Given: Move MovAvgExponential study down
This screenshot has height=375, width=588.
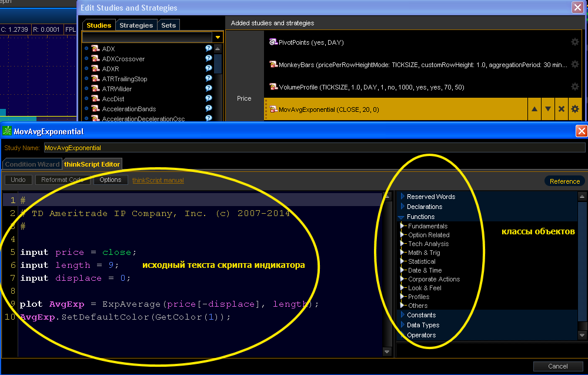Looking at the screenshot, I should coord(548,109).
